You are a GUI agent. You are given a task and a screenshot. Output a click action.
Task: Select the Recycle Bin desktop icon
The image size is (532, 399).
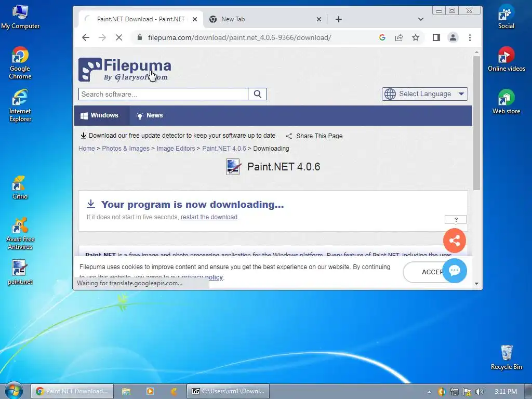pos(506,357)
